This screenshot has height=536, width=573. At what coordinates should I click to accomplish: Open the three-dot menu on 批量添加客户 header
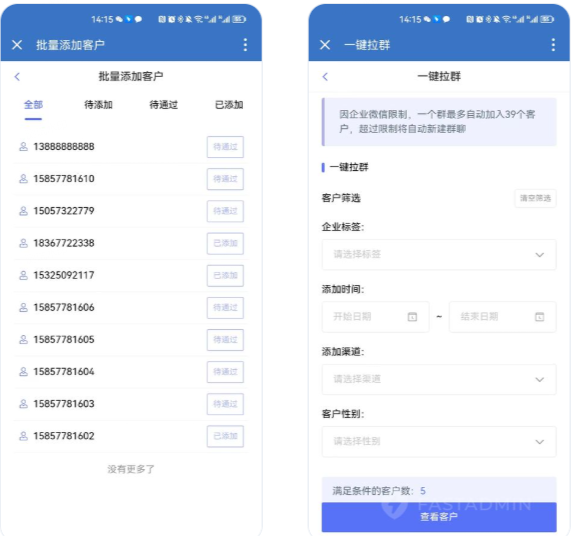[x=245, y=45]
